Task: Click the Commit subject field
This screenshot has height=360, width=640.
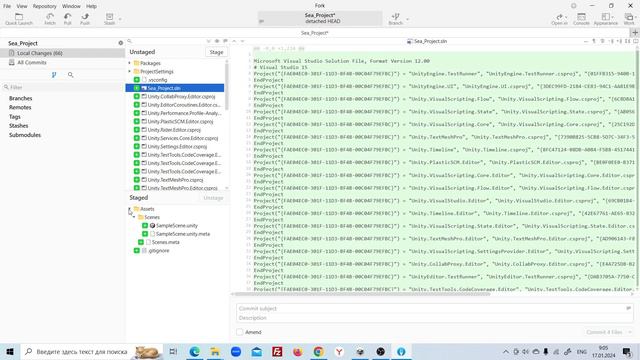Action: (x=434, y=309)
